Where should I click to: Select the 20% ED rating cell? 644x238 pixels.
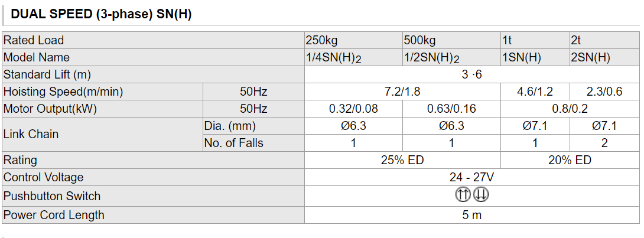(x=569, y=160)
